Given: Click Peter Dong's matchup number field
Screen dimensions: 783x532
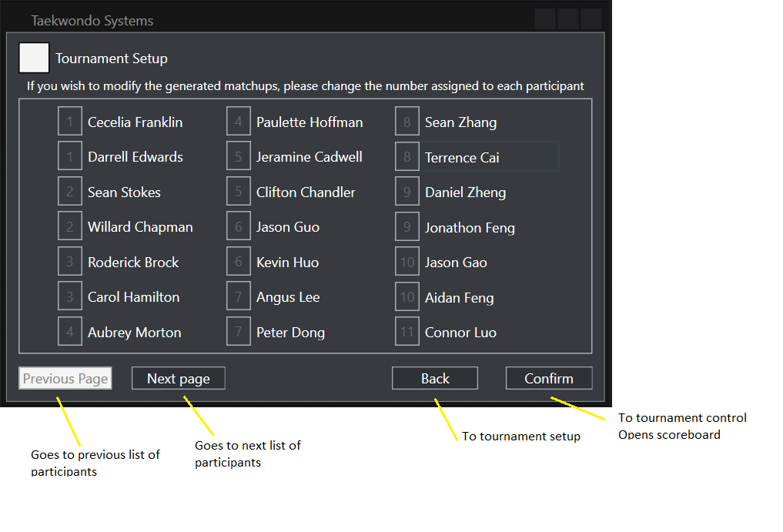Looking at the screenshot, I should coord(239,332).
